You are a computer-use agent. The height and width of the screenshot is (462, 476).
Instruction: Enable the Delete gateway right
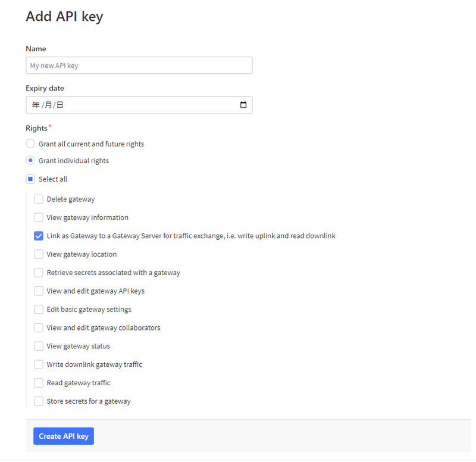click(39, 199)
